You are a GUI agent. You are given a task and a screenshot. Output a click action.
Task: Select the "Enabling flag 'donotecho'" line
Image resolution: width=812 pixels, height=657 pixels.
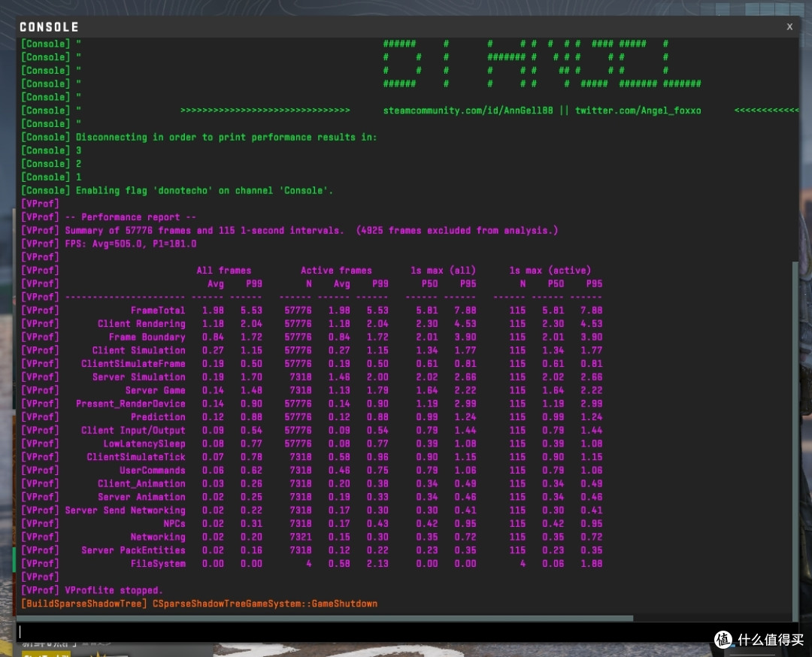204,190
